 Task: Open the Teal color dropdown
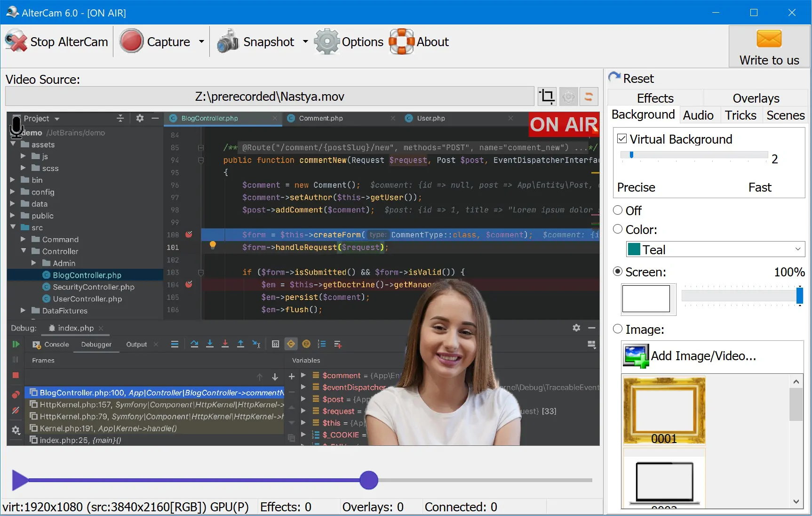coord(715,250)
